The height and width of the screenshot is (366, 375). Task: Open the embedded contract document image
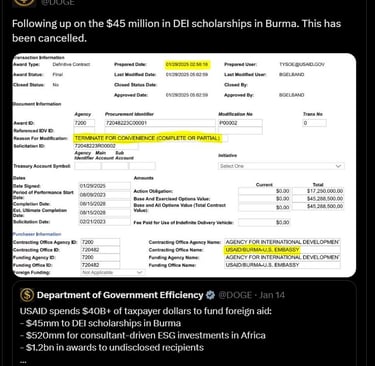184,165
